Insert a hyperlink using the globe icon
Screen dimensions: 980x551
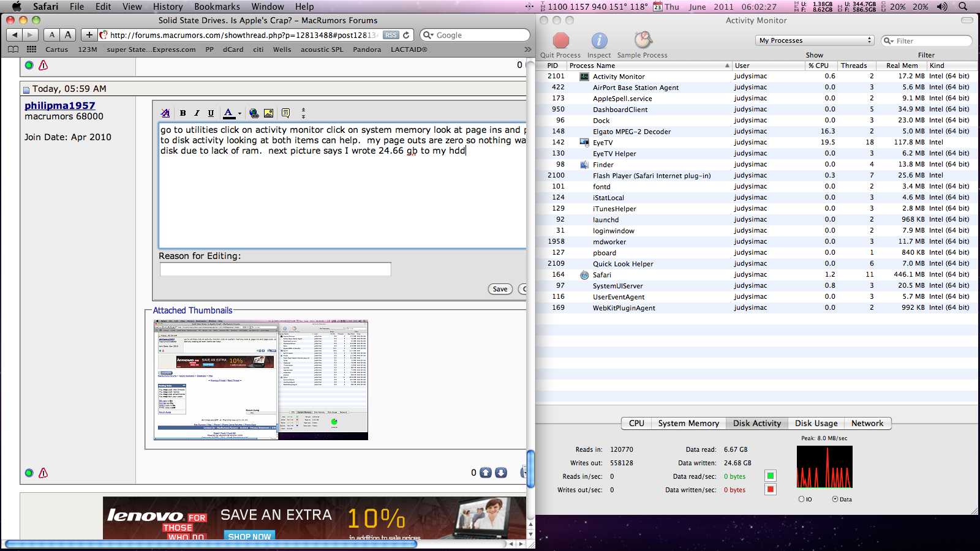click(254, 113)
